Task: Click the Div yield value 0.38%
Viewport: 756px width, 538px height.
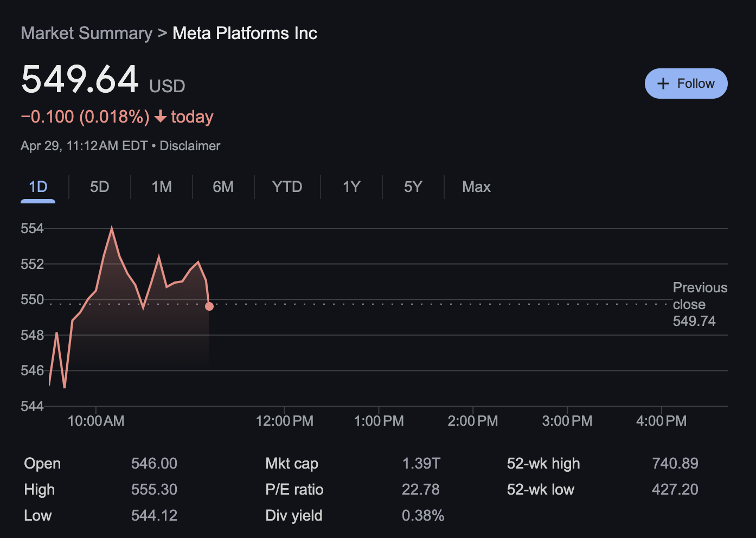Action: tap(423, 516)
